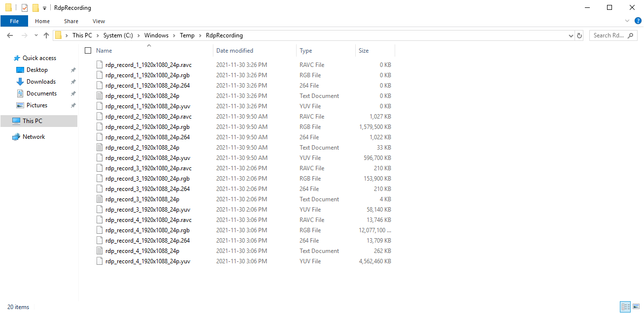Open Properties from the Quick Access Toolbar
The height and width of the screenshot is (313, 644).
point(25,7)
